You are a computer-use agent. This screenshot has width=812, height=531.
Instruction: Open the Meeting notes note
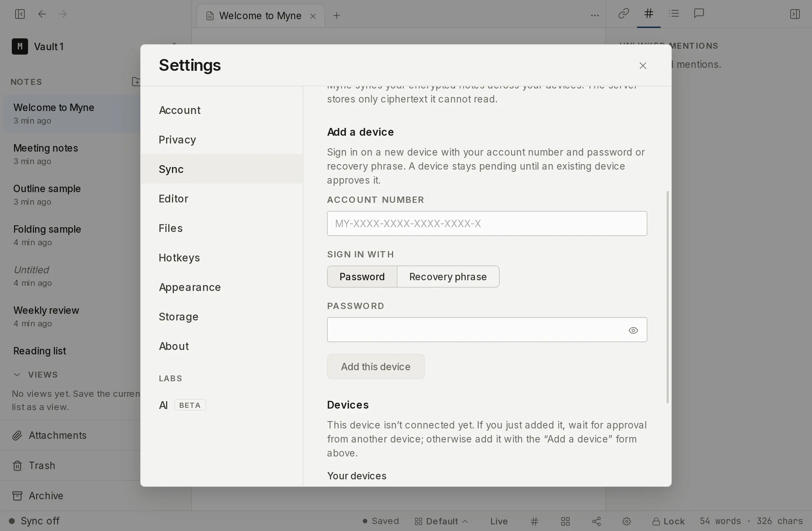pos(72,154)
